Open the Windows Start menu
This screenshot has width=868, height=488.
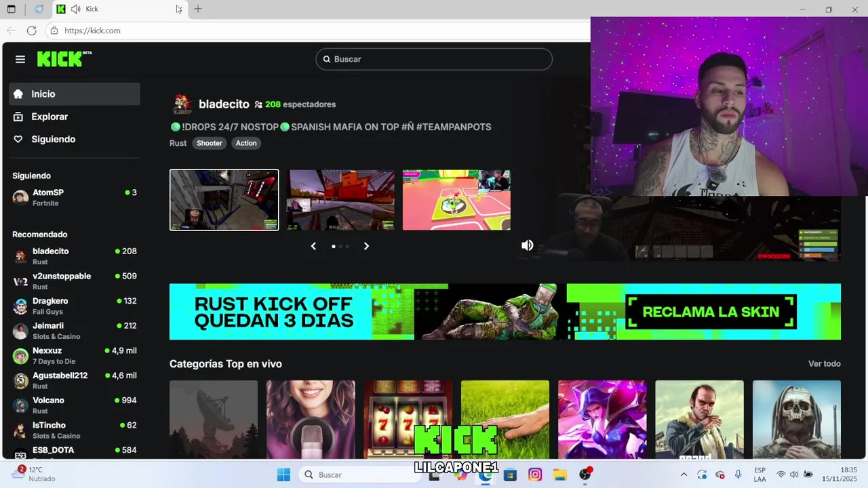coord(283,474)
